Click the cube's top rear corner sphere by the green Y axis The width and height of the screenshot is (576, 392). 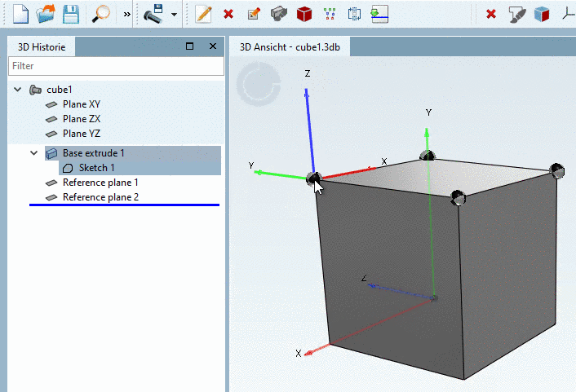(x=428, y=156)
